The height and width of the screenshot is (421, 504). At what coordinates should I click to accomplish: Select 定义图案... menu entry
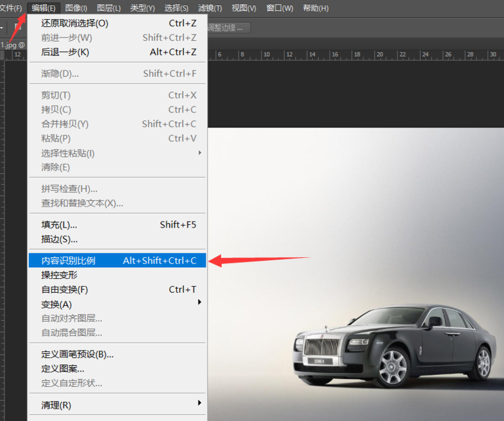point(63,369)
